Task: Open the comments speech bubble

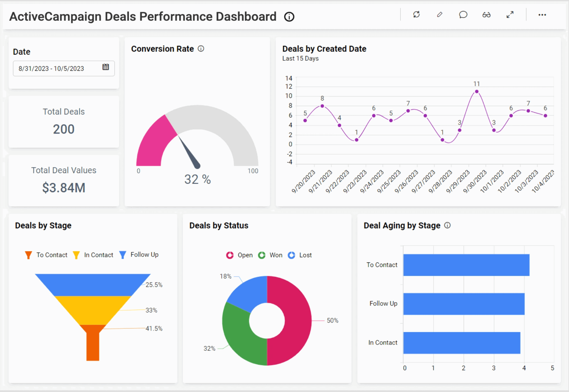Action: point(463,15)
